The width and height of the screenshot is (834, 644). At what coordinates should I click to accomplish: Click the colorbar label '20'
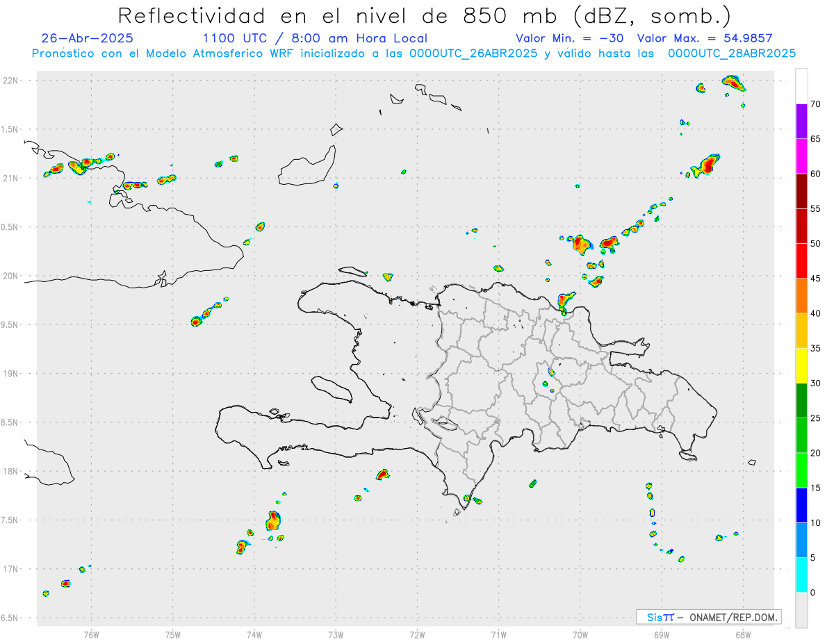click(815, 453)
